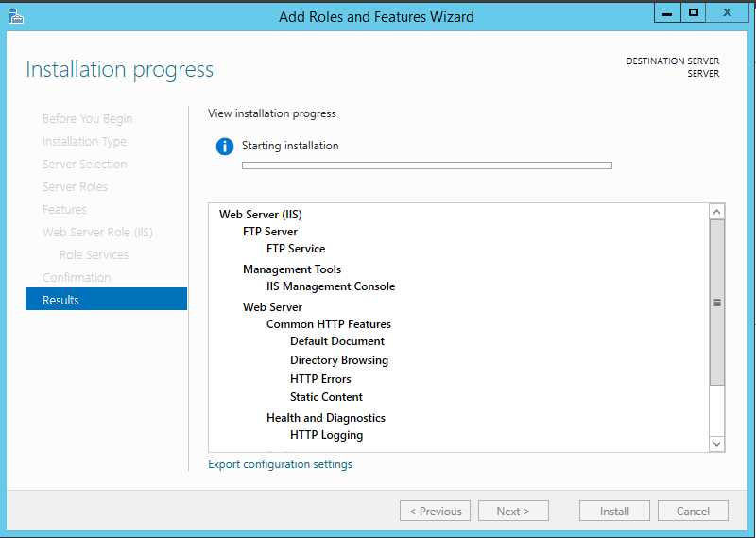Viewport: 756px width, 538px height.
Task: Click the Health and Diagnostics entry
Action: tap(326, 418)
